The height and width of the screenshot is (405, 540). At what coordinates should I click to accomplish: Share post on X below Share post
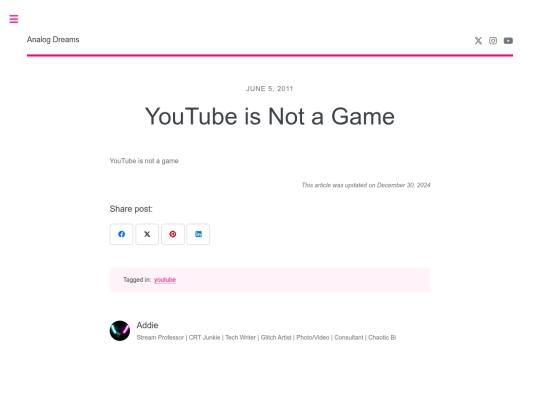pyautogui.click(x=147, y=234)
